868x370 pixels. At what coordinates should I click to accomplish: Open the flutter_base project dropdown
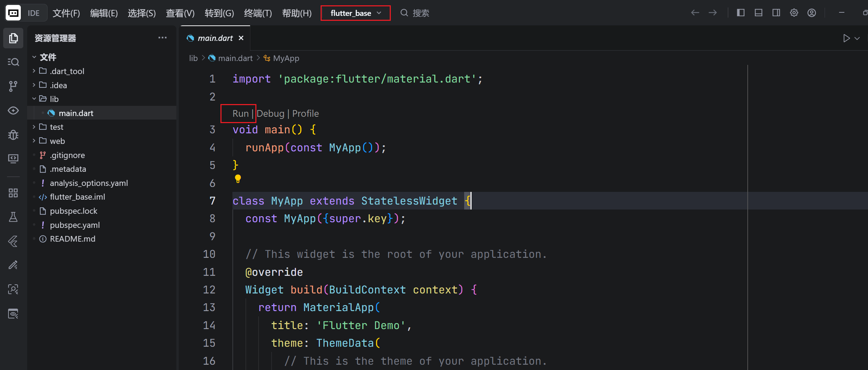[x=355, y=13]
